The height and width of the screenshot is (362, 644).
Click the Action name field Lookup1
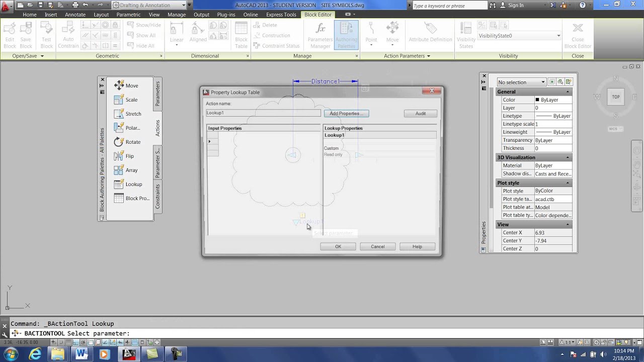pos(263,113)
